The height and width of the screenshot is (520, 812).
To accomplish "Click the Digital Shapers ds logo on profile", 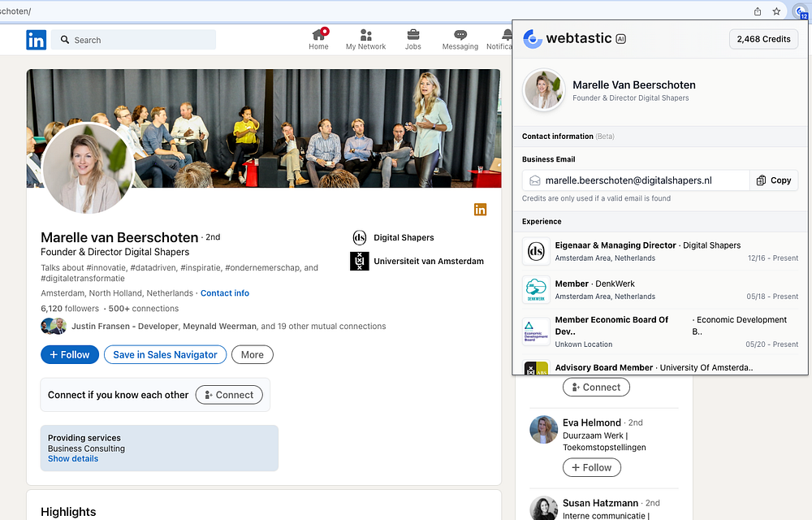I will (360, 238).
